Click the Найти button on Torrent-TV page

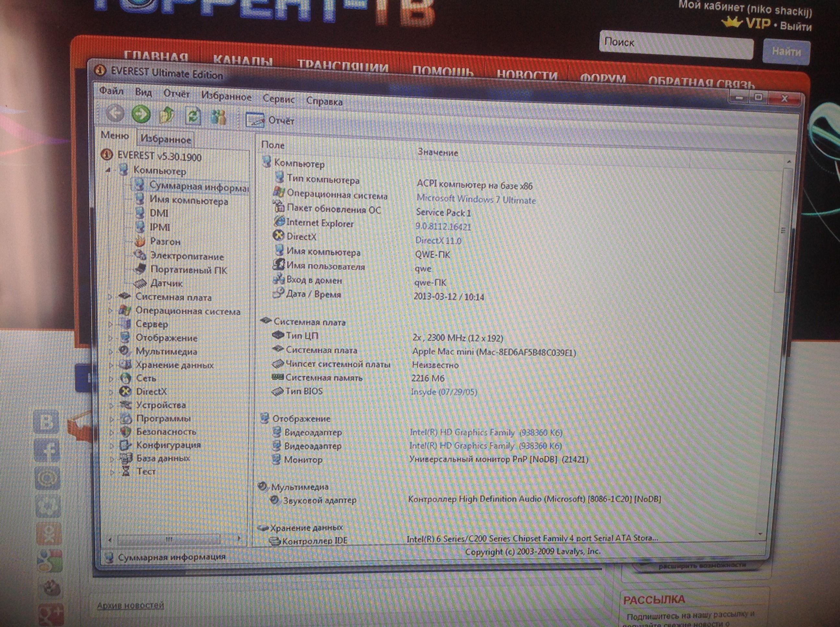tap(787, 51)
